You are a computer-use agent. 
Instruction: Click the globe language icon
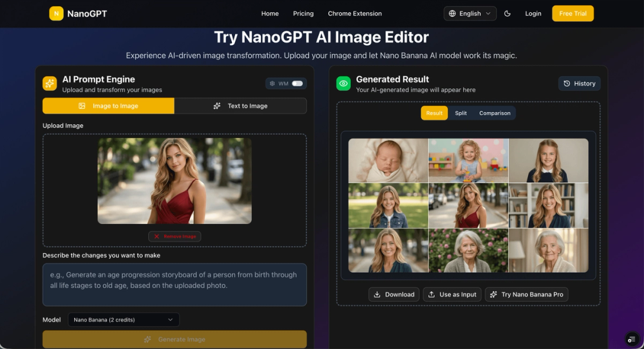click(452, 14)
